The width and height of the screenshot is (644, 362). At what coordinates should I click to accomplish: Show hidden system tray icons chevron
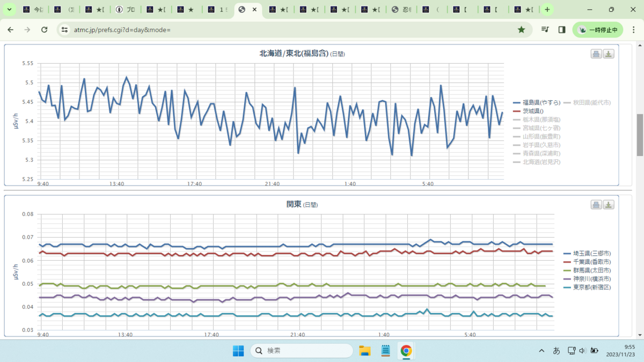pos(541,351)
